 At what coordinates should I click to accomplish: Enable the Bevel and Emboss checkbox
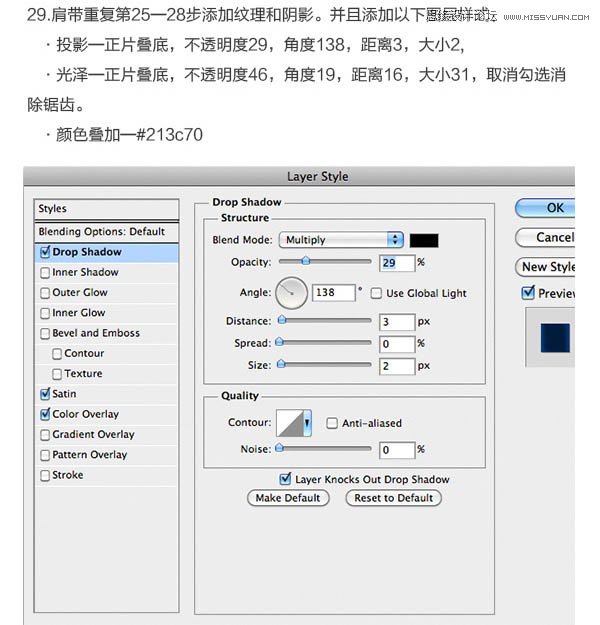[x=45, y=334]
